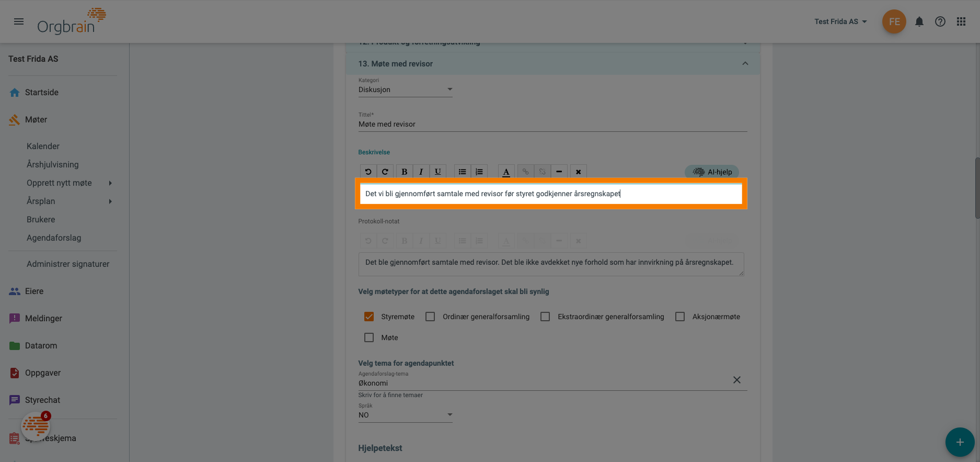Remove link in Beskrivelse editor
This screenshot has height=462, width=980.
click(543, 172)
